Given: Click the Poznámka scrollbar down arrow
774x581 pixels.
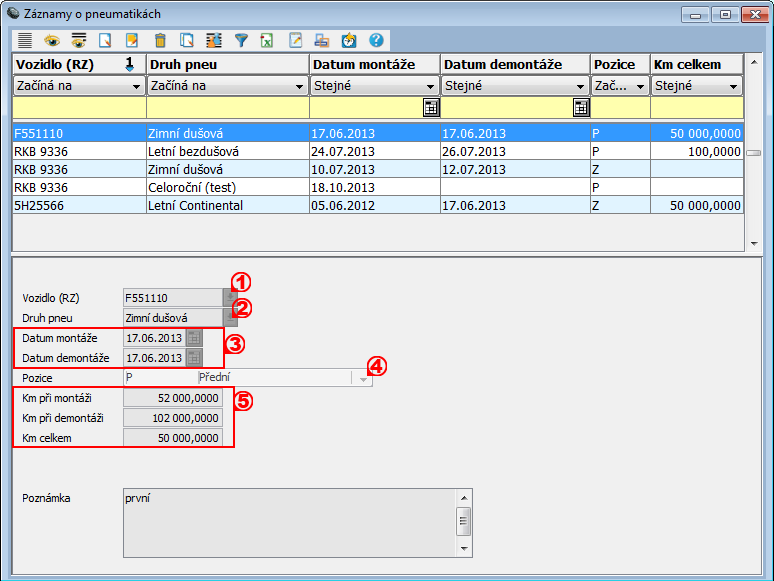Looking at the screenshot, I should click(464, 548).
